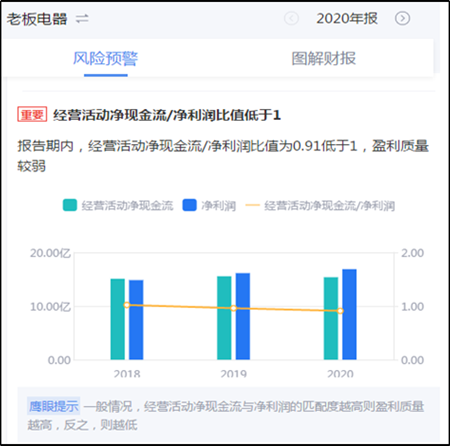Screen dimensions: 450x446
Task: Click the red 重要 tag
Action: click(x=32, y=115)
